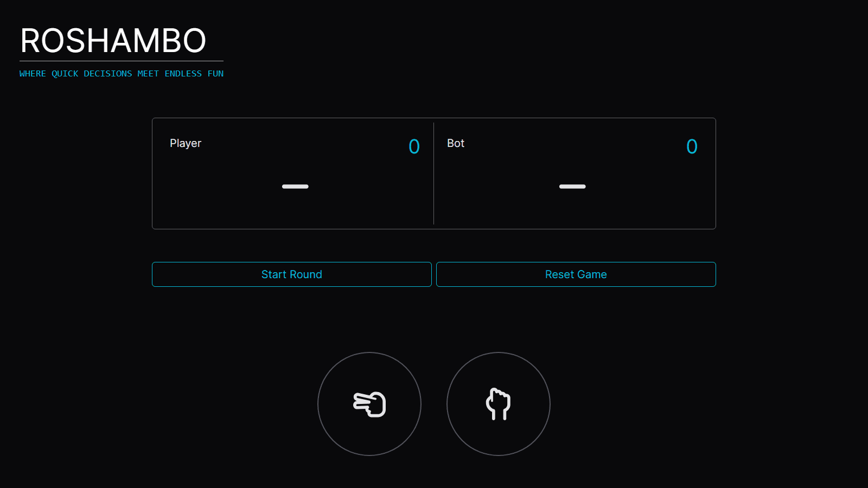The width and height of the screenshot is (868, 488).
Task: Click the Bot score number
Action: pyautogui.click(x=692, y=146)
